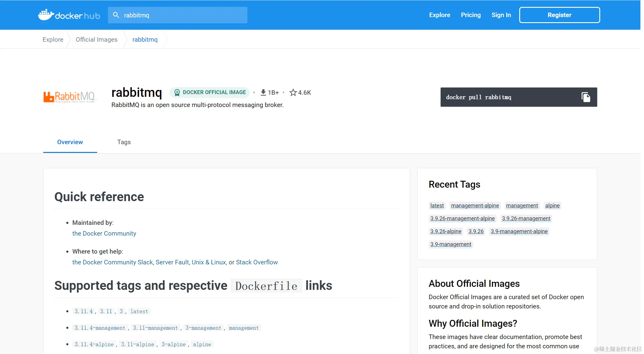The height and width of the screenshot is (354, 644).
Task: Click the search magnifier icon
Action: (x=116, y=15)
